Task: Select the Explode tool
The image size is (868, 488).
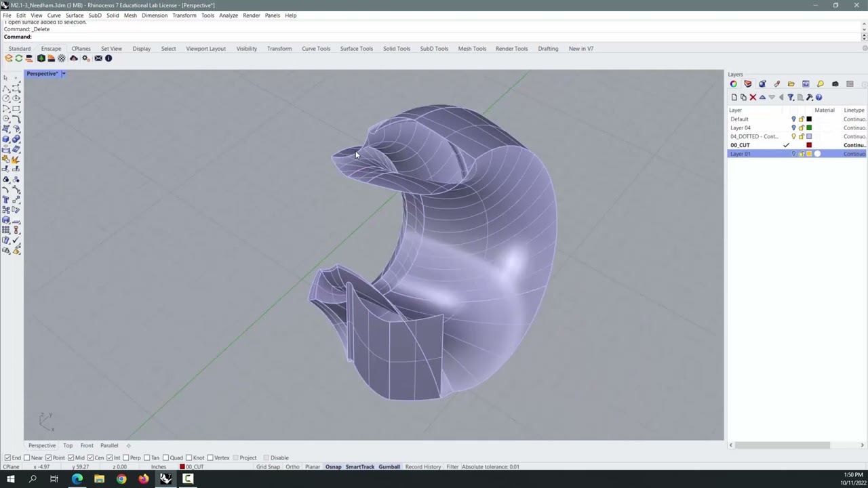Action: [16, 159]
